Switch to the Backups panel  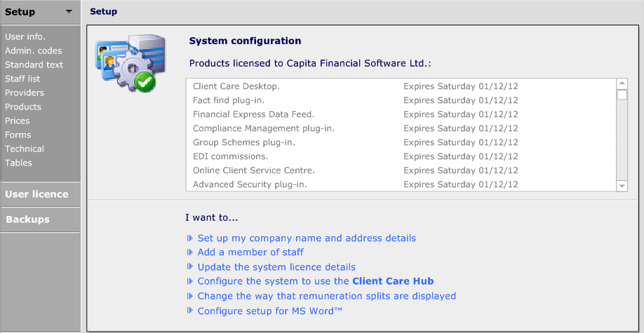coord(27,219)
